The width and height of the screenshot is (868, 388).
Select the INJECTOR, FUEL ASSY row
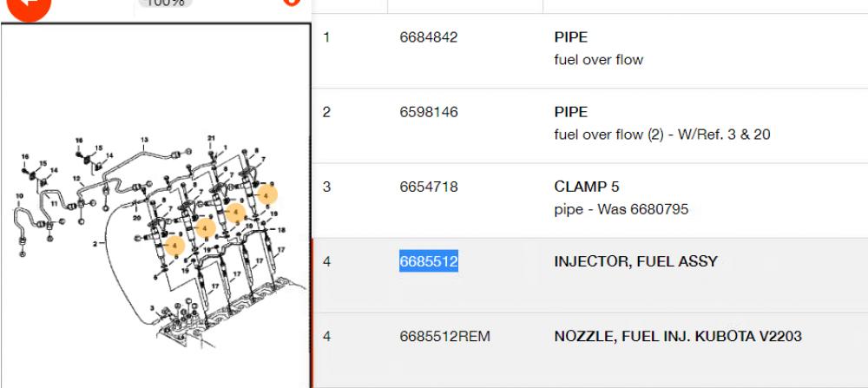[635, 261]
